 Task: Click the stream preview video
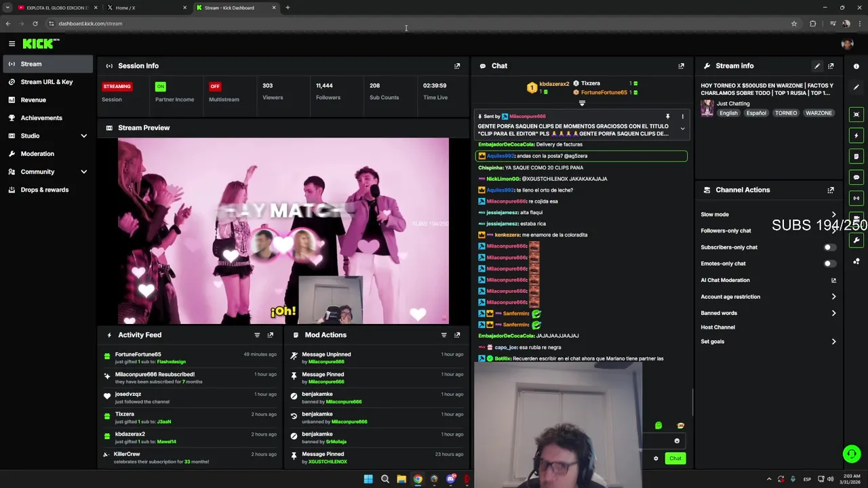[283, 231]
